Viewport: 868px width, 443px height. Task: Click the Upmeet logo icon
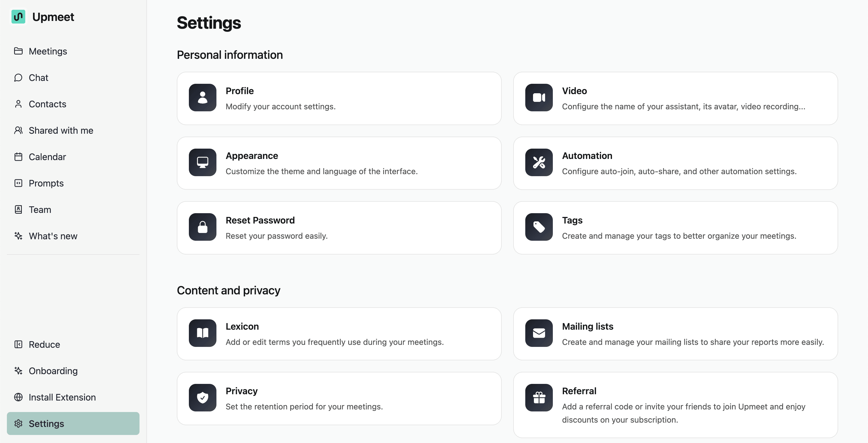18,17
